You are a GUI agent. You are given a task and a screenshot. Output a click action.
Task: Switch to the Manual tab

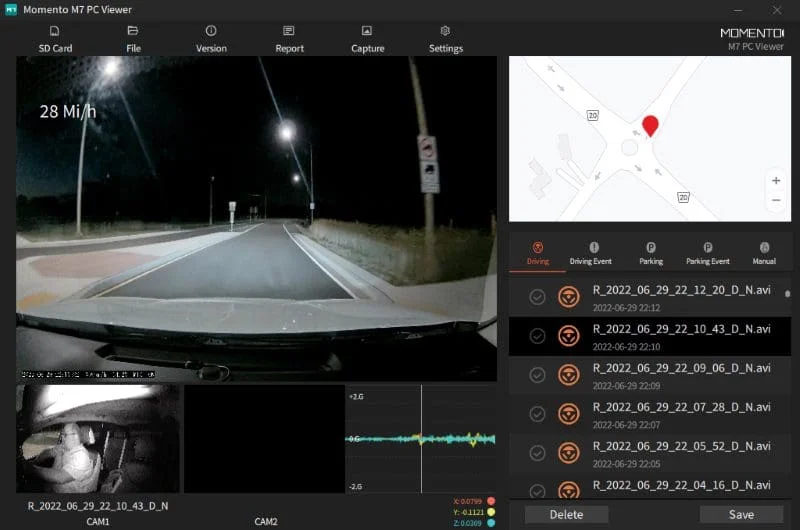click(764, 254)
